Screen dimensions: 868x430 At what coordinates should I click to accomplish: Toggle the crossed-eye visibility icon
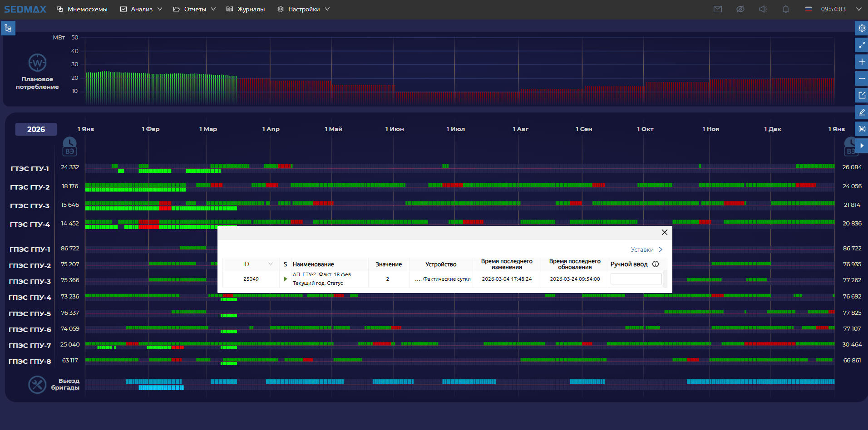740,9
